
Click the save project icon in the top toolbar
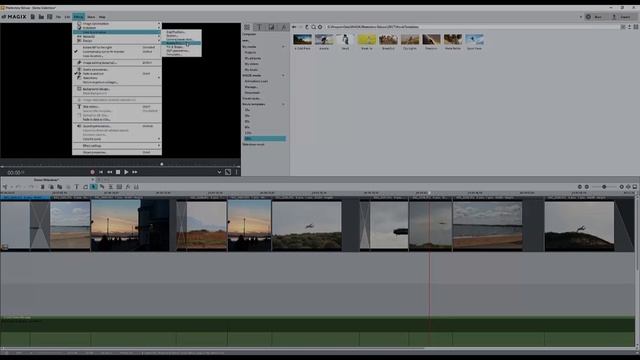pos(50,17)
